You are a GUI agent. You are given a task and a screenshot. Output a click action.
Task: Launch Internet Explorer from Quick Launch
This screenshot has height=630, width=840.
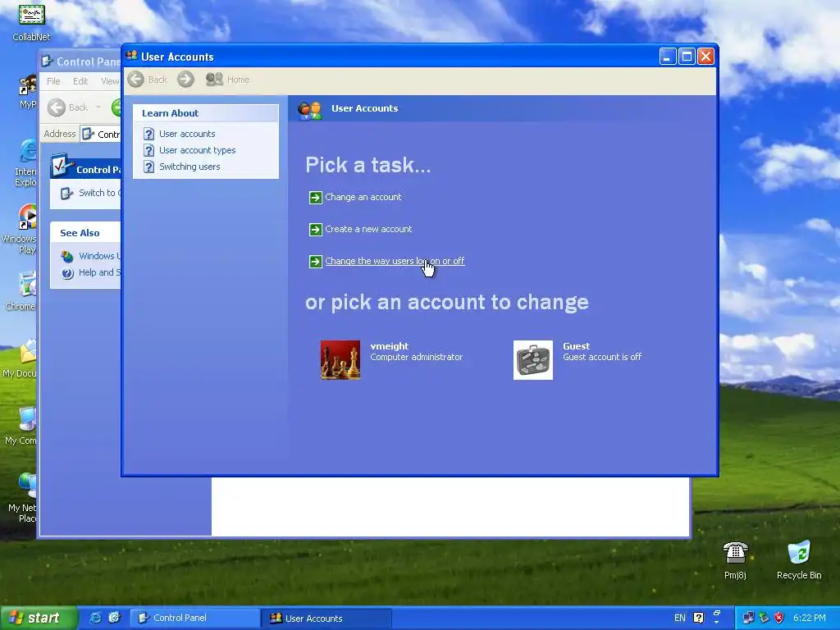pyautogui.click(x=95, y=618)
